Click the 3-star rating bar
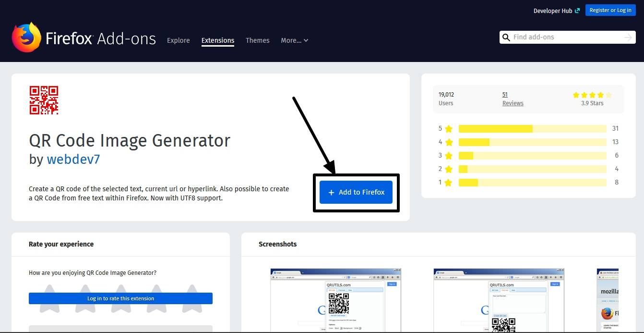The image size is (644, 333). click(533, 156)
